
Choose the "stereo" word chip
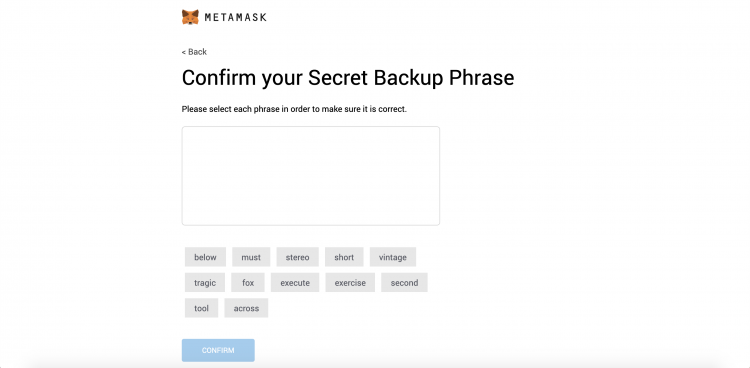pos(298,257)
